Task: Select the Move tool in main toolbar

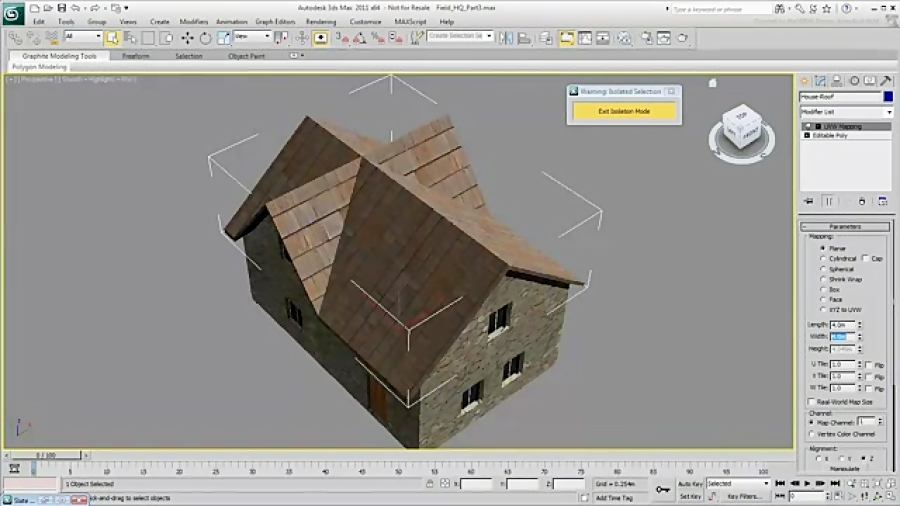Action: pyautogui.click(x=187, y=38)
